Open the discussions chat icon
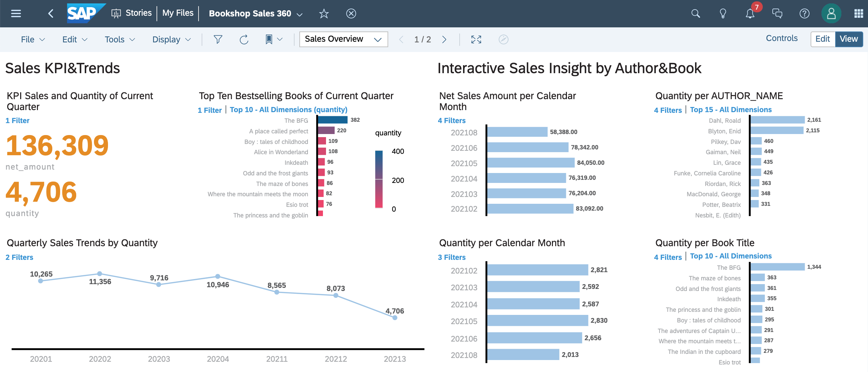Screen dimensions: 868x372 point(777,14)
